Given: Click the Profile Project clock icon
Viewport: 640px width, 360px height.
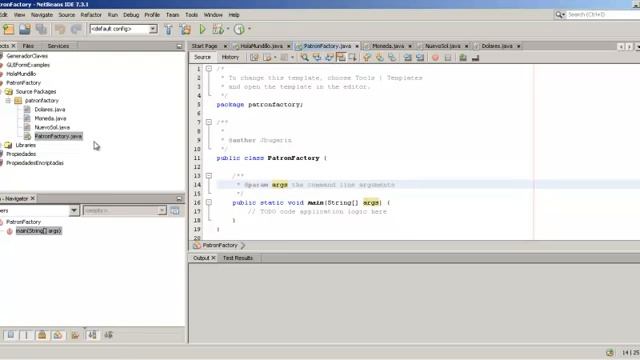Looking at the screenshot, I should (239, 29).
